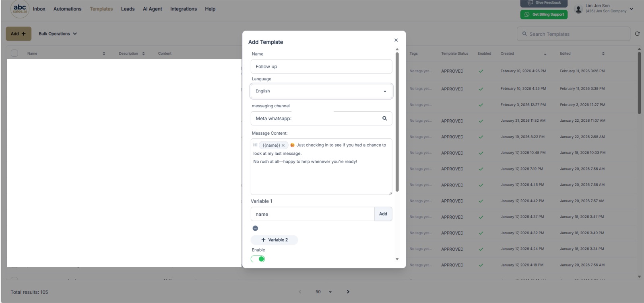
Task: Click enabled checkmark for February 10 4:26 PM row
Action: pos(481,71)
